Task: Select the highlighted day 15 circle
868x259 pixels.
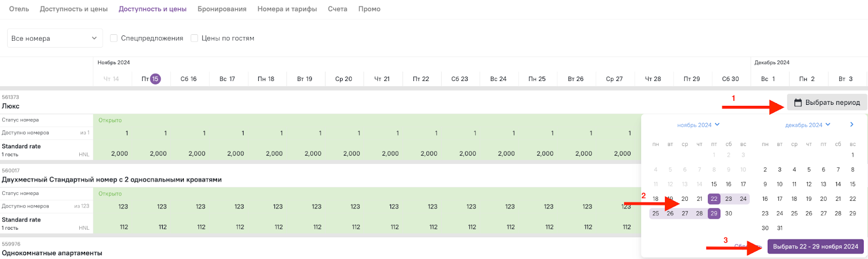Action: [155, 79]
